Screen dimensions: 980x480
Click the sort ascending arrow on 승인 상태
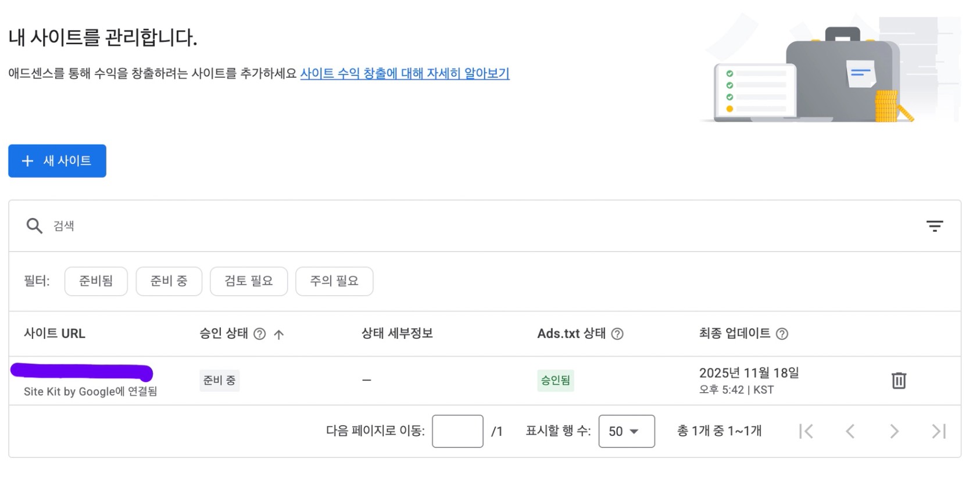click(x=279, y=334)
